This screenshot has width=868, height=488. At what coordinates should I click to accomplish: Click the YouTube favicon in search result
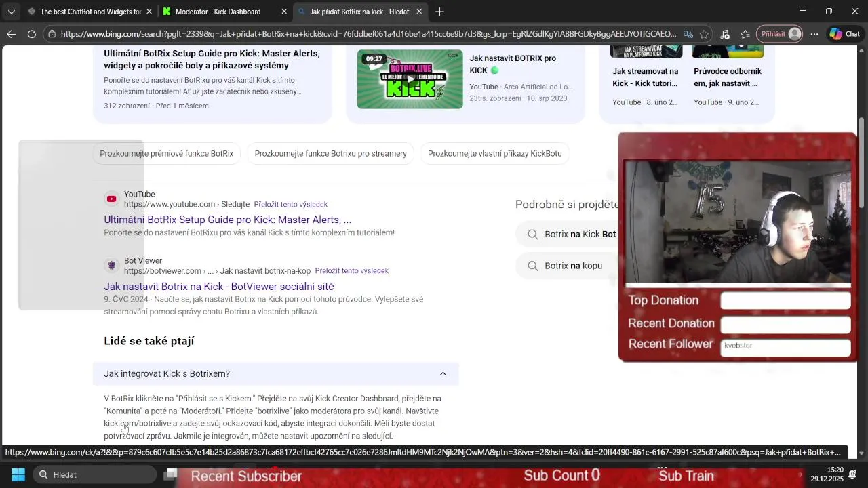(112, 199)
